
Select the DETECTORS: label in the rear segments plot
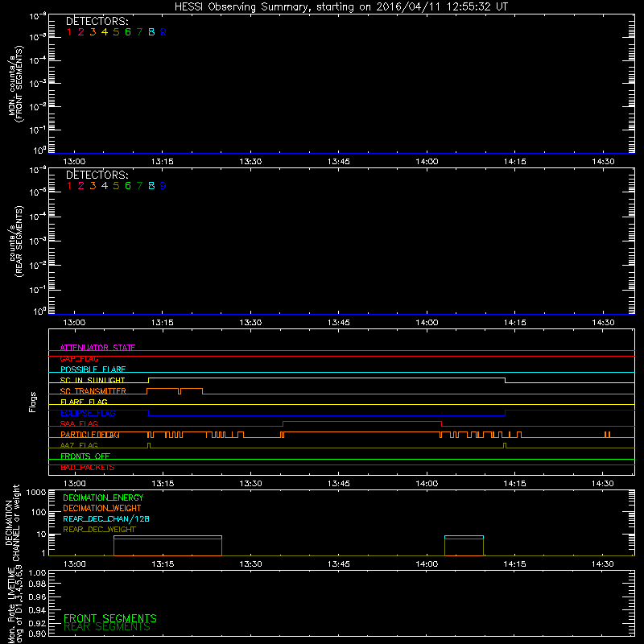pos(97,175)
